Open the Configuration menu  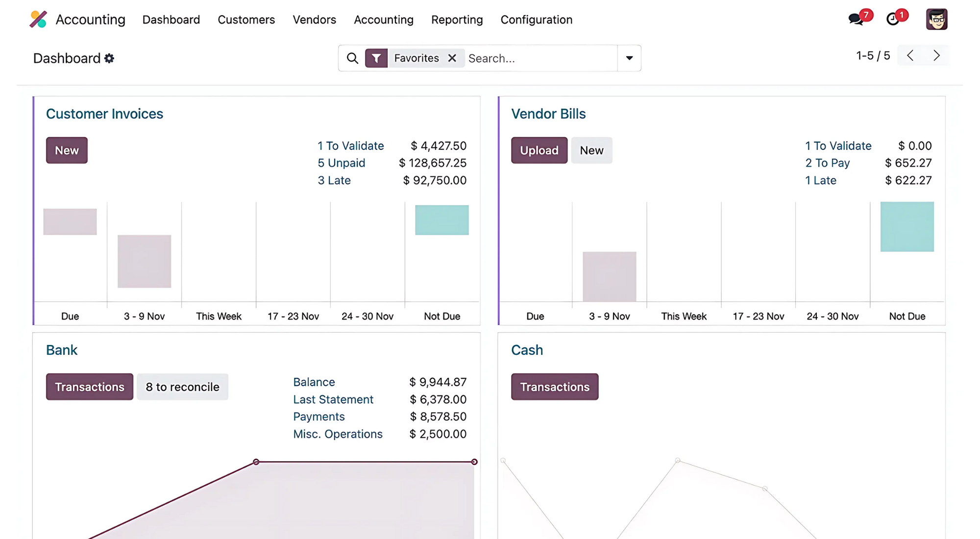pyautogui.click(x=536, y=20)
